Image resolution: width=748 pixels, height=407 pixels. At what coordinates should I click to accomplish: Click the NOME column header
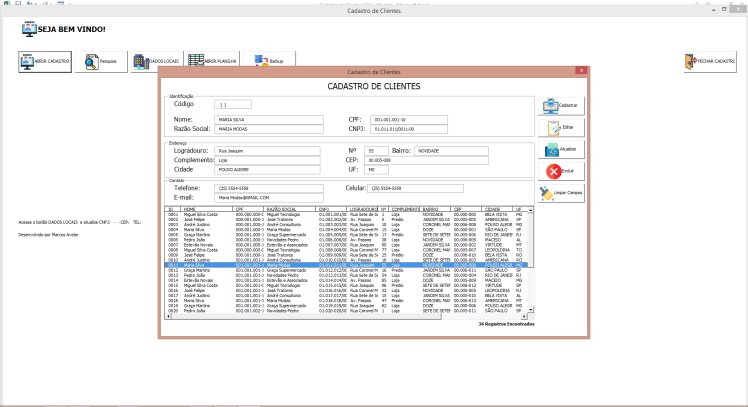(207, 209)
